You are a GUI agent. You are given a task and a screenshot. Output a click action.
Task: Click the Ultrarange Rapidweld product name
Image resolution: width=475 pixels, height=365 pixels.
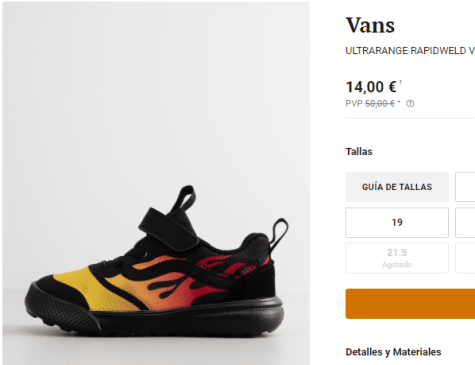coord(410,51)
